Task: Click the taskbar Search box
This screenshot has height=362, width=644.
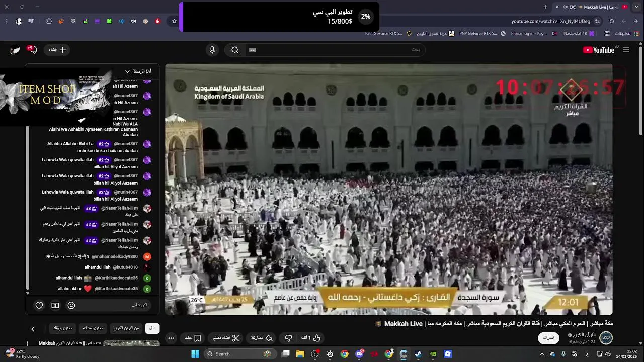Action: (x=240, y=354)
